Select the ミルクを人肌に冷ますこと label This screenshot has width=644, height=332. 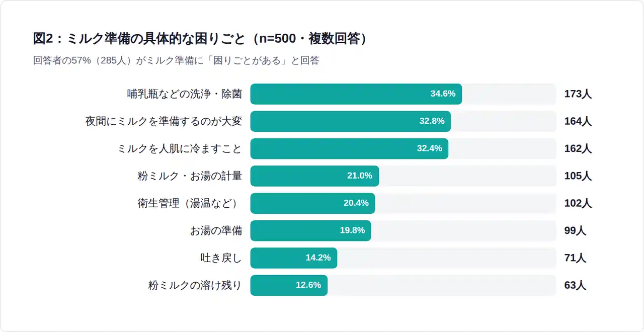click(x=179, y=149)
